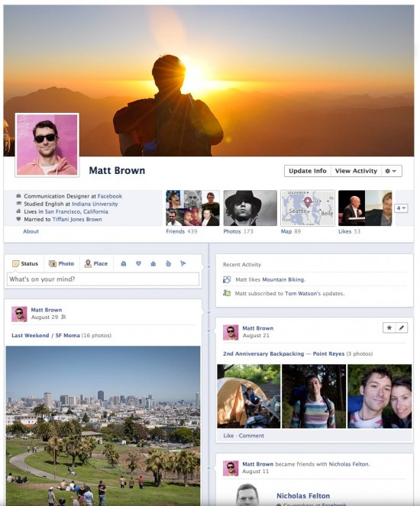The height and width of the screenshot is (506, 420).
Task: Open the Mountain Biking link in activity
Action: click(x=283, y=280)
